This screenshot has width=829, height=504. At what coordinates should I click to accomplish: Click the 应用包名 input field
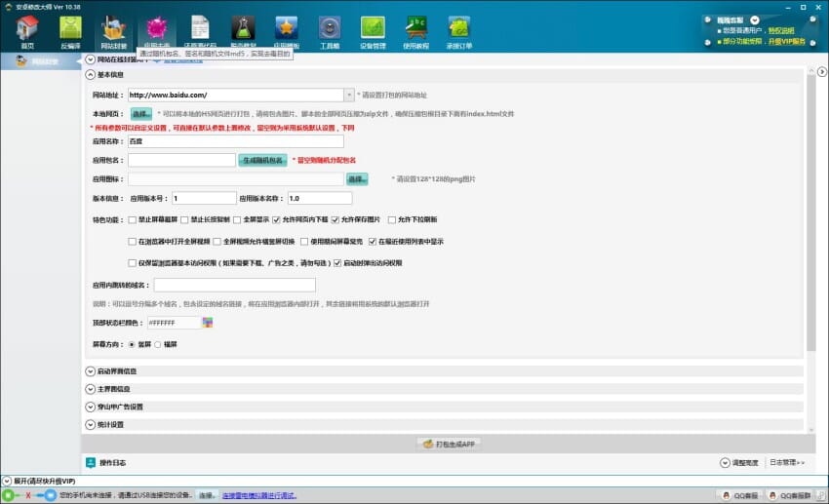tap(181, 160)
